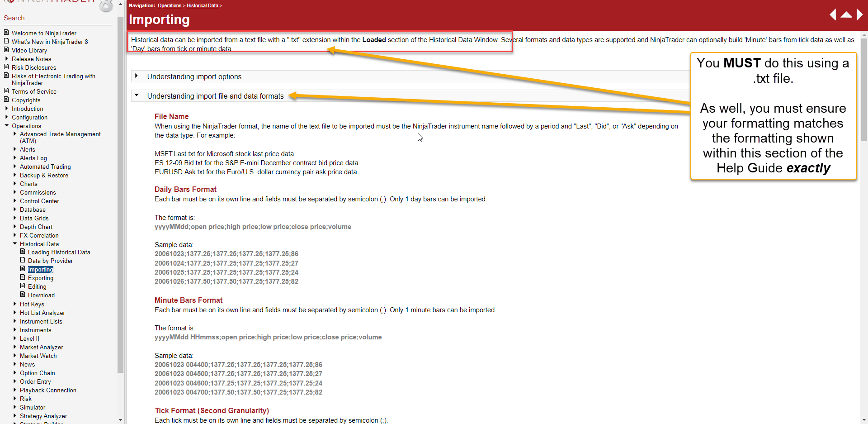Collapse the Operations tree node

tap(7, 126)
